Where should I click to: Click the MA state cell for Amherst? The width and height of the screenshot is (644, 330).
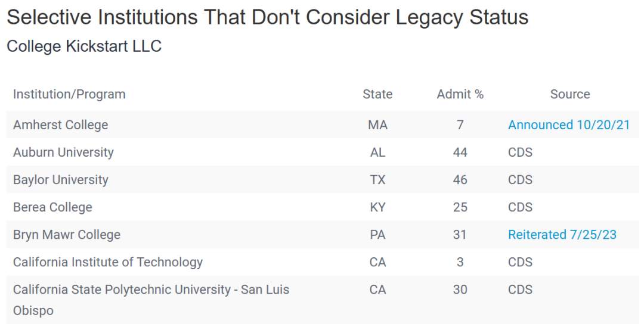378,124
